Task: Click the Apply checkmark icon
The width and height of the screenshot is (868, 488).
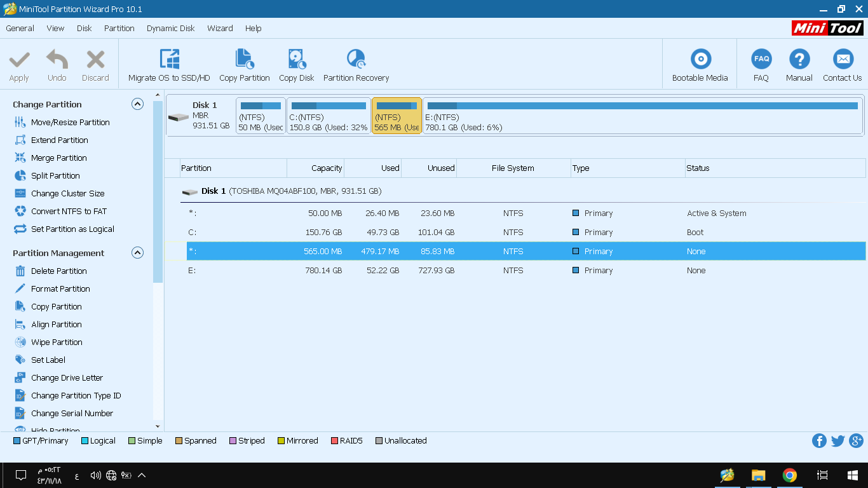Action: pos(19,60)
